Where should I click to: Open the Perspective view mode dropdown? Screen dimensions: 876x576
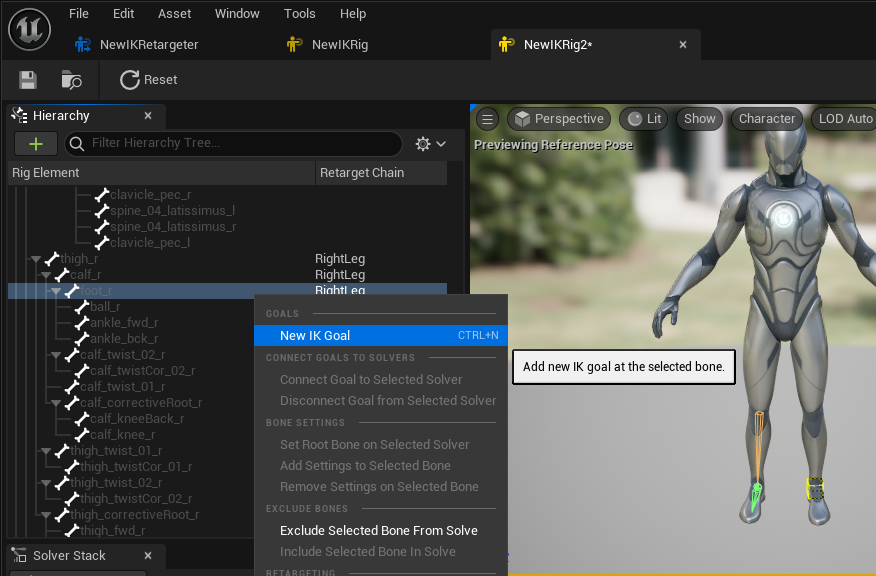coord(559,119)
